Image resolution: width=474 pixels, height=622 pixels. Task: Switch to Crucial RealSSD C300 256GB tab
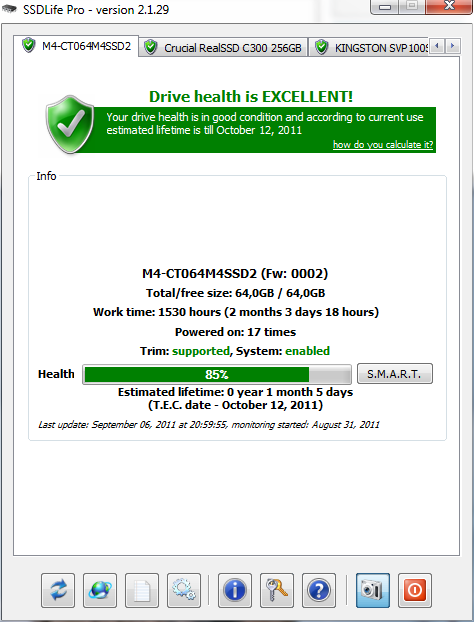[x=223, y=48]
